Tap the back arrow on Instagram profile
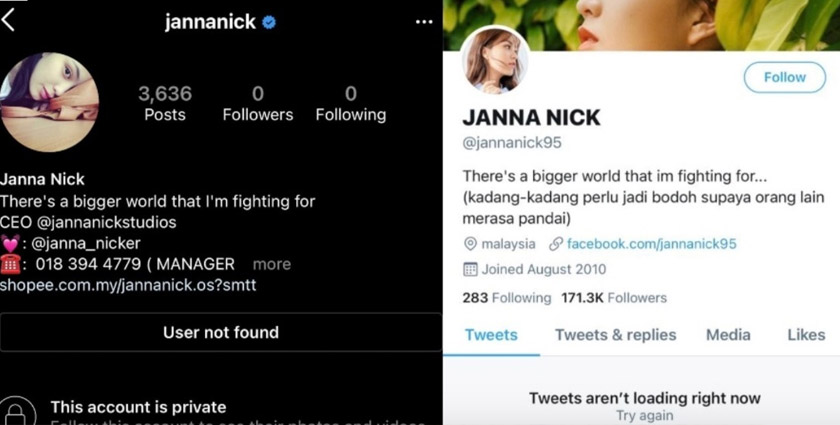The image size is (840, 425). 9,20
